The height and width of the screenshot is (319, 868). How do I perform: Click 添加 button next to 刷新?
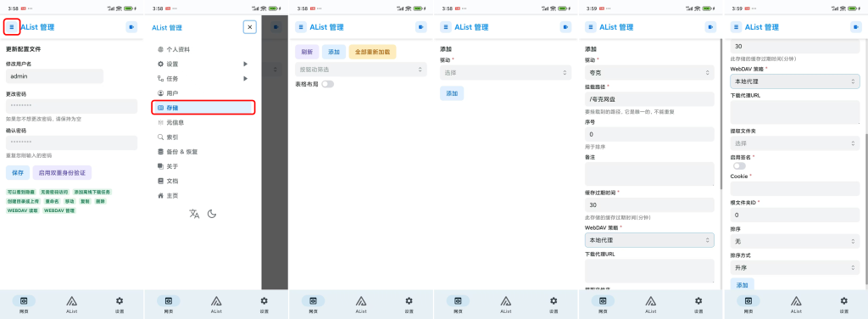334,52
